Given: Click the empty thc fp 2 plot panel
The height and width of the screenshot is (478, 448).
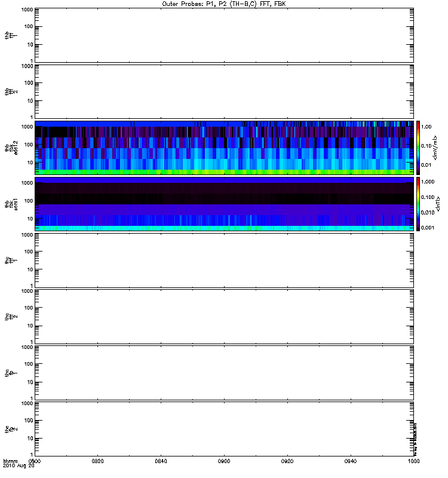Looking at the screenshot, I should point(225,429).
